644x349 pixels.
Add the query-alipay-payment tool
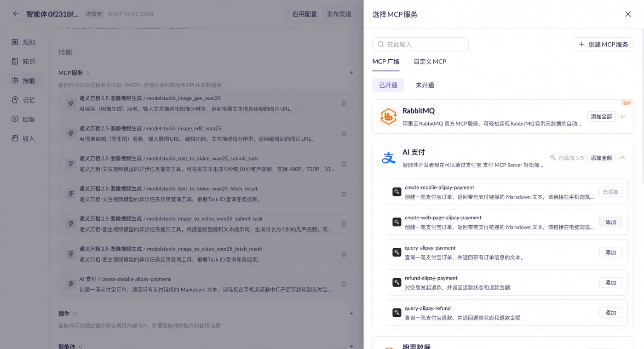[x=610, y=252]
